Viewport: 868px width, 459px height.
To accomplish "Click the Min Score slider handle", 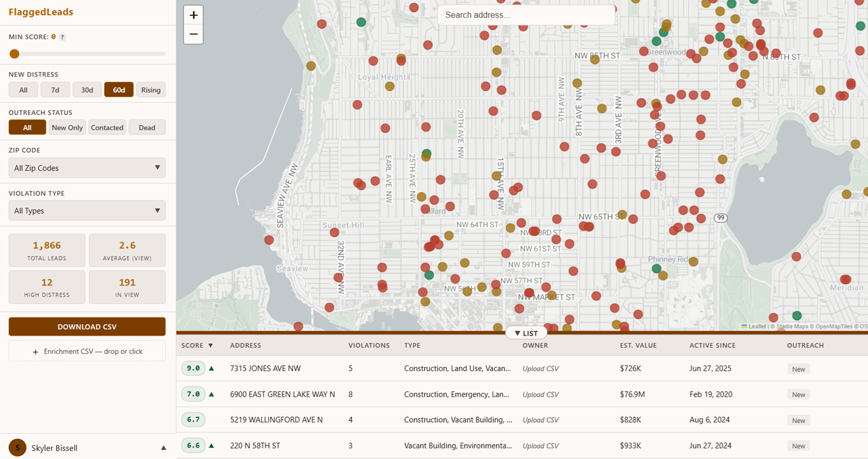I will 15,54.
